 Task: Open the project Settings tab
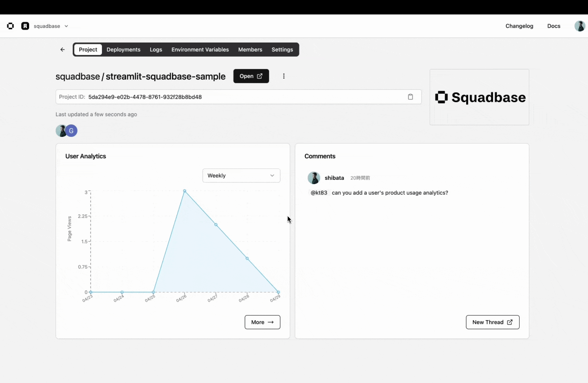coord(282,50)
